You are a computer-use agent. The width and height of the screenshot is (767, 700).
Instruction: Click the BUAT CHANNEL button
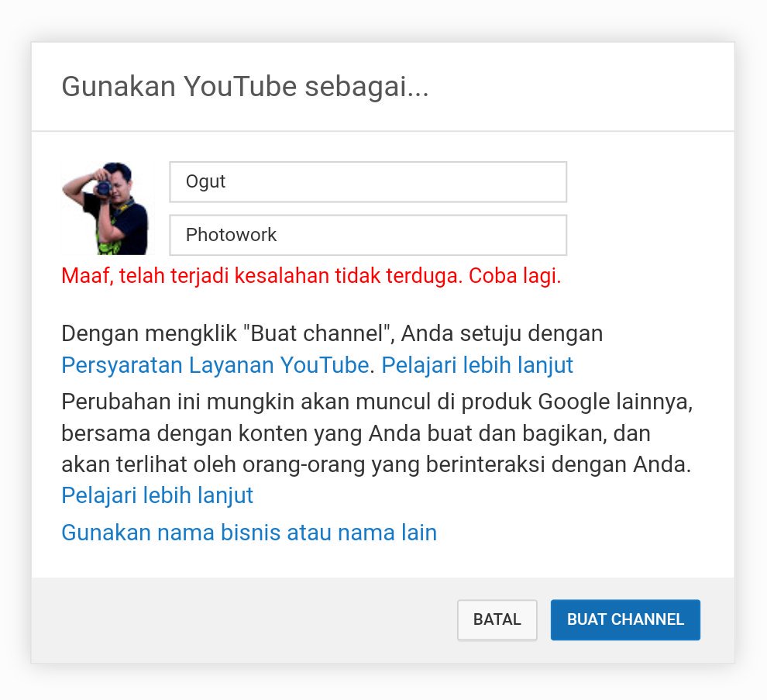point(625,619)
